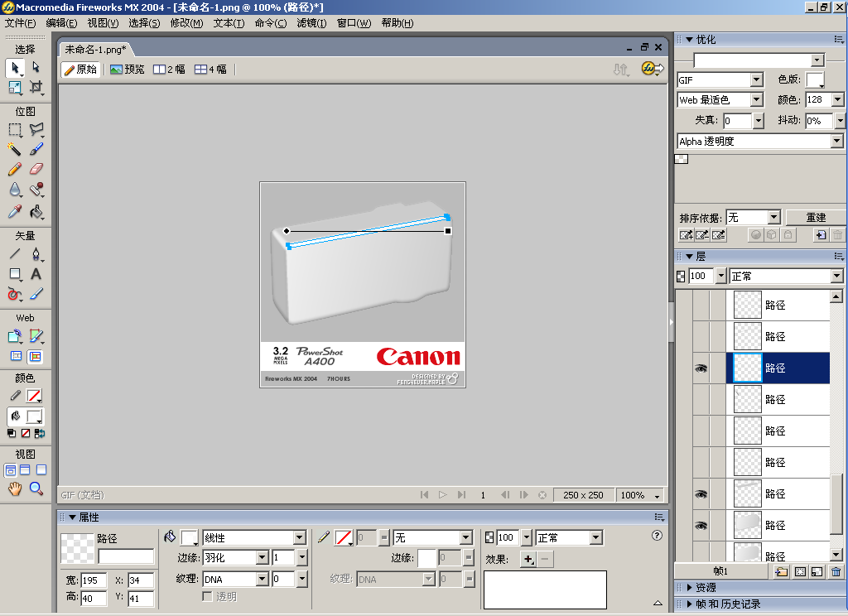Screen dimensions: 848x616
Task: Open the Alpha 透明度 dropdown
Action: [x=837, y=141]
